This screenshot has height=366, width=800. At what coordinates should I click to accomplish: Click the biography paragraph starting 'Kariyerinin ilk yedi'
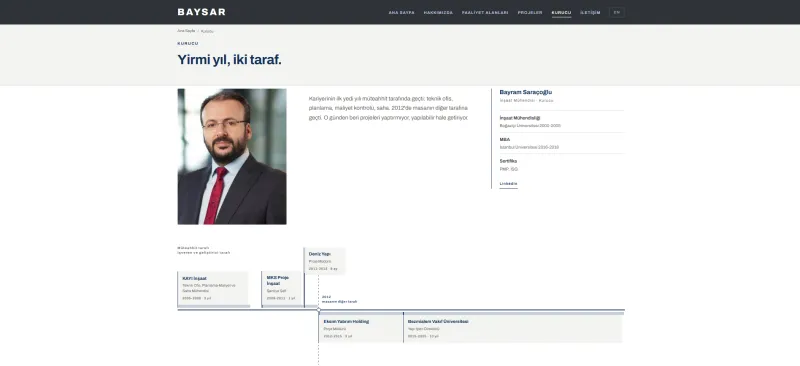388,108
